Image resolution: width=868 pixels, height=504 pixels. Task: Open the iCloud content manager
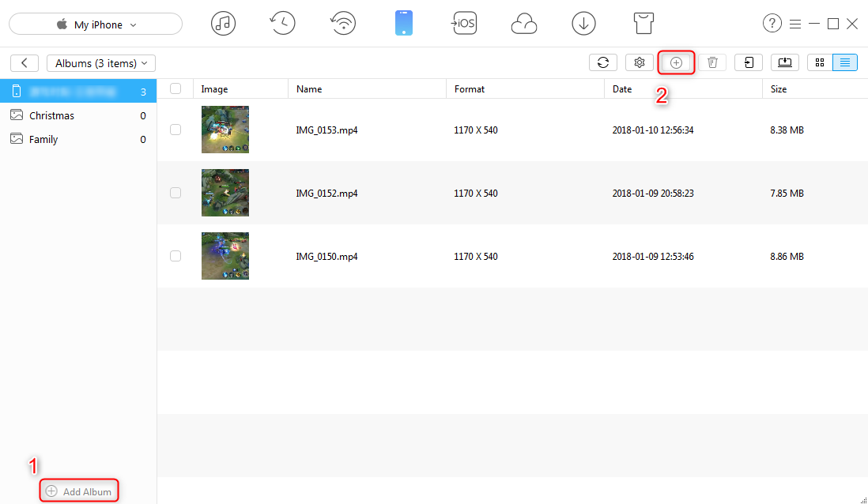point(524,23)
